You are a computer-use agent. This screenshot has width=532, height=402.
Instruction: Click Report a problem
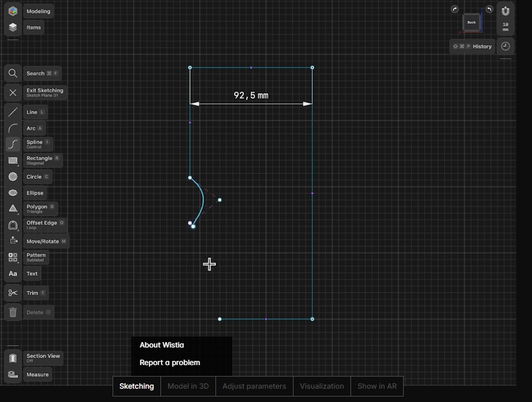coord(169,362)
